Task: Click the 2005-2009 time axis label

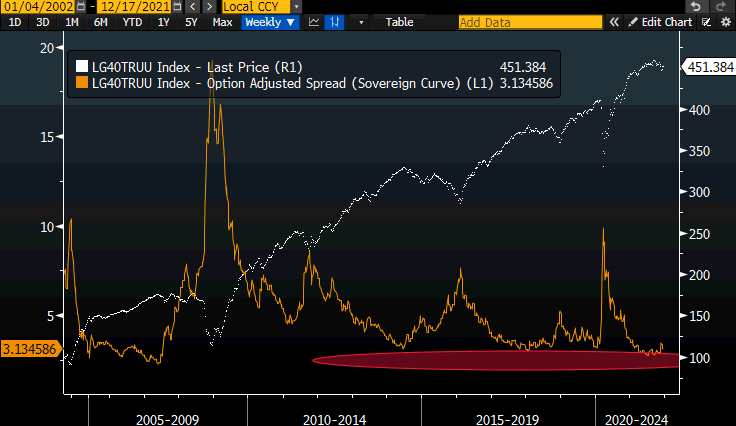Action: point(168,419)
